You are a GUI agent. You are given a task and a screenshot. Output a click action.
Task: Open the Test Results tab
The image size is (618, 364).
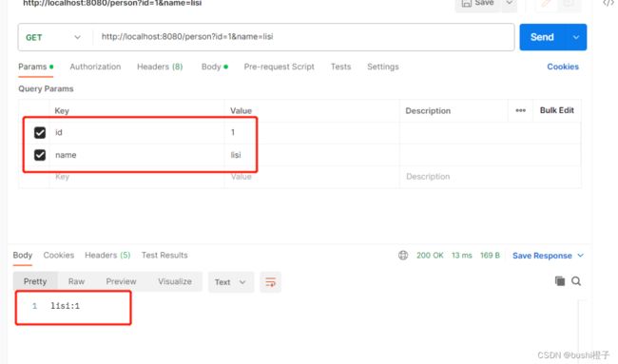point(164,256)
